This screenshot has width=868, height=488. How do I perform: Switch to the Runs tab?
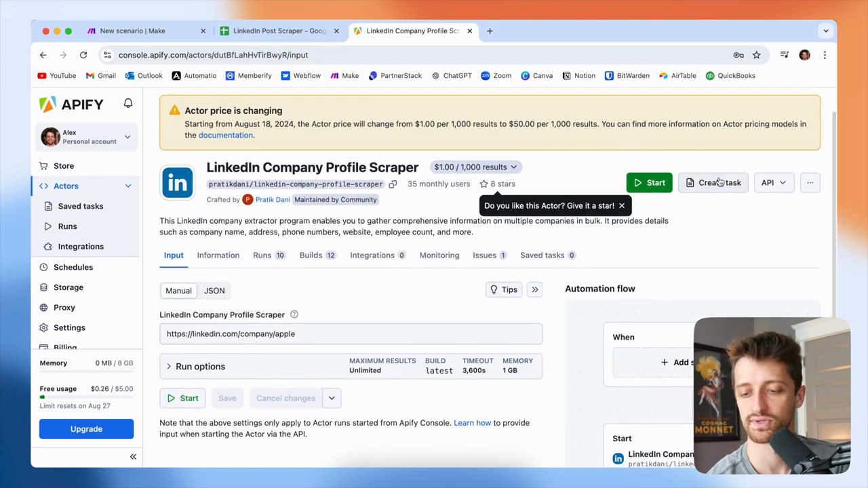click(269, 255)
